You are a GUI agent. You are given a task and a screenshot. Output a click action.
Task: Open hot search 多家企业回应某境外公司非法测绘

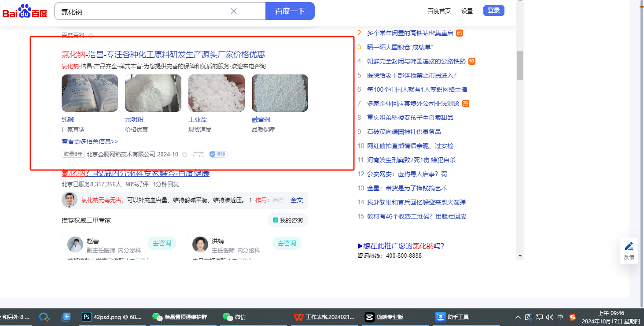pos(413,104)
